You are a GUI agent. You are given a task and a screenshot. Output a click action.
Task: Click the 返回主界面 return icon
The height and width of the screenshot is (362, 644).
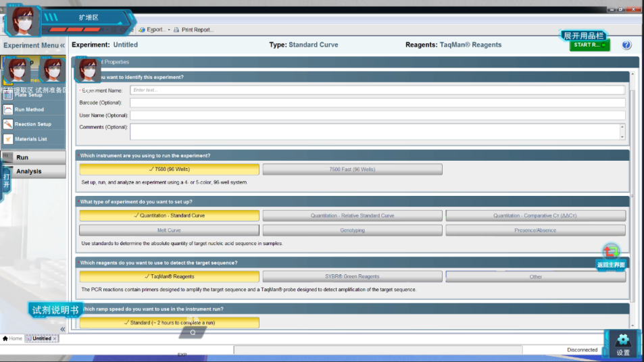coord(610,253)
